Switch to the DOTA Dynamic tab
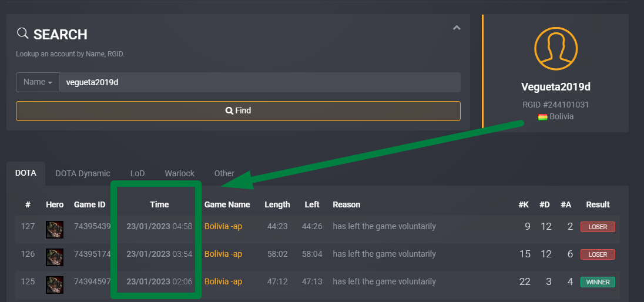The image size is (644, 302). (x=83, y=173)
